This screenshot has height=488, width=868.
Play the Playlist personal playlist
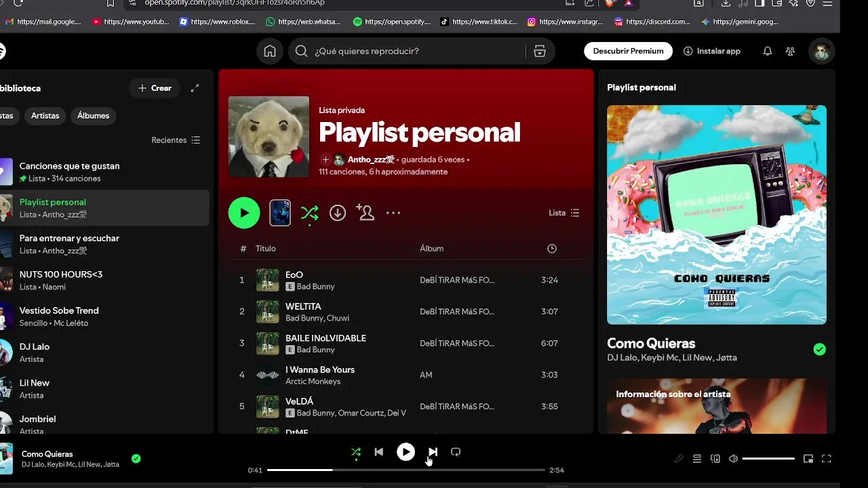point(244,213)
